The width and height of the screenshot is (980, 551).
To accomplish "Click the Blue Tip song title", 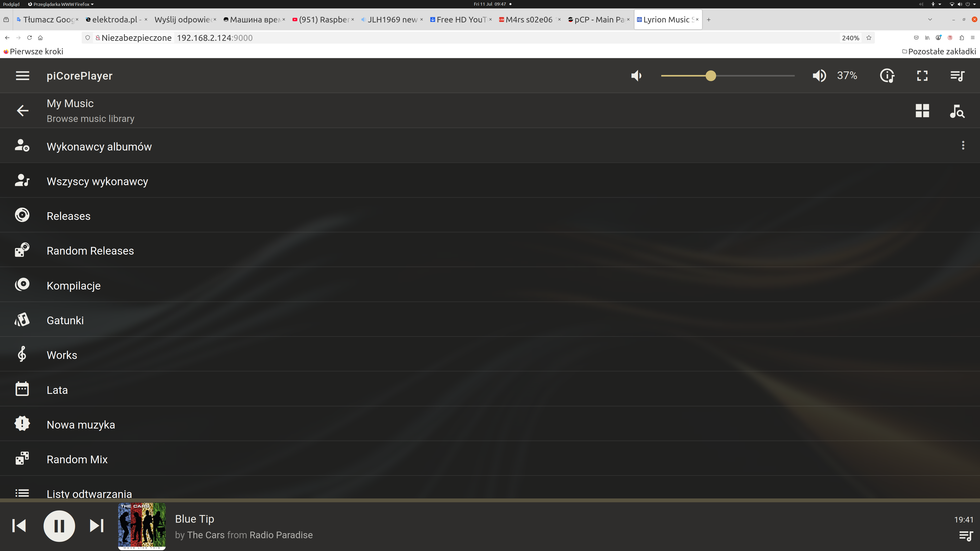I will (194, 519).
